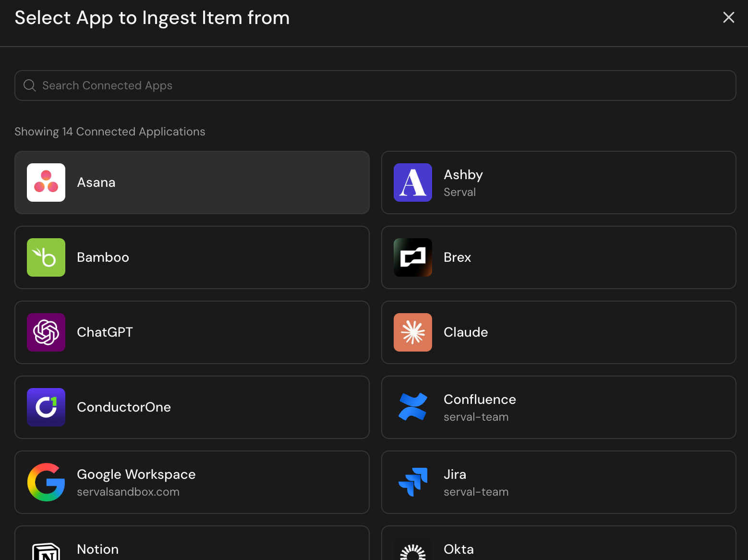Click the Ashby purple A logo

pos(413,183)
